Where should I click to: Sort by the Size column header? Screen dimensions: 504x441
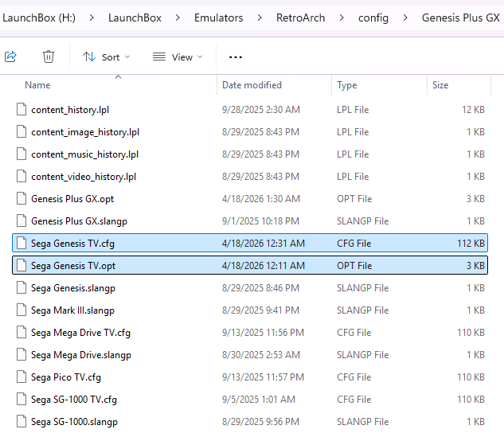coord(440,85)
